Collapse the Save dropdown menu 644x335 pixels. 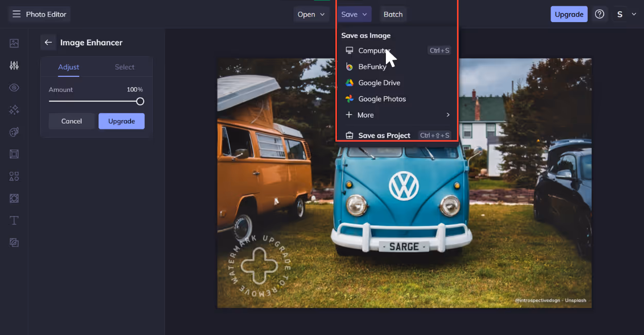[354, 14]
